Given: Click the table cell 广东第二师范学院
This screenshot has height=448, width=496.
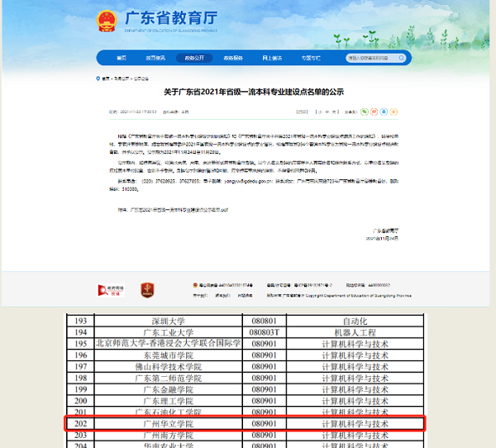Looking at the screenshot, I should pyautogui.click(x=169, y=378).
